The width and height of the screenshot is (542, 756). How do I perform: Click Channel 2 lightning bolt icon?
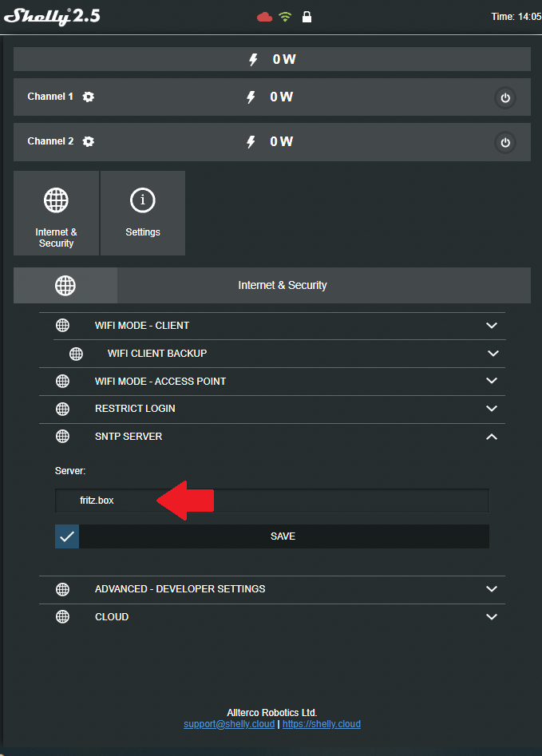pos(251,142)
